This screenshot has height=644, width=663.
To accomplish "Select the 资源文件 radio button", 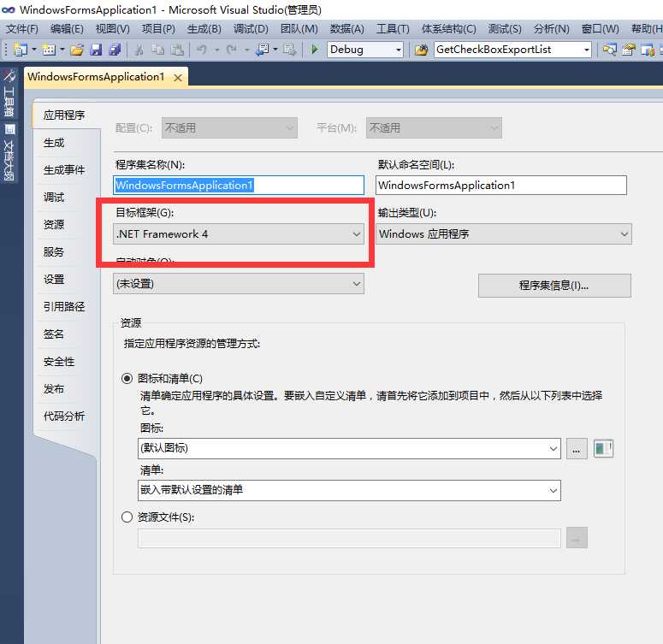I will (127, 517).
